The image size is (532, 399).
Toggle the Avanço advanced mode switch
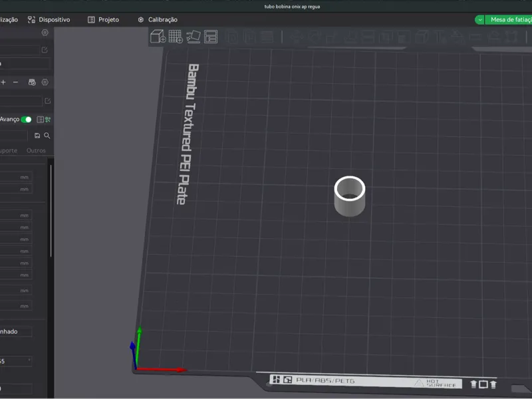tap(26, 120)
